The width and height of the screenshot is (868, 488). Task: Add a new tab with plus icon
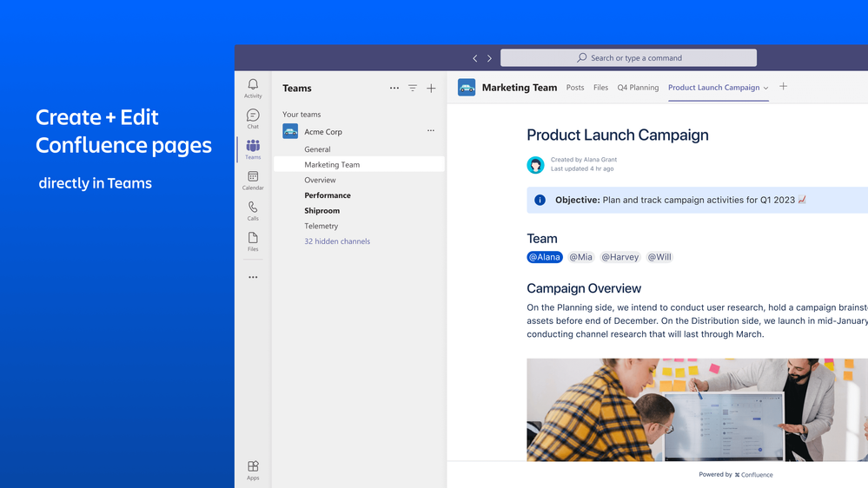784,86
